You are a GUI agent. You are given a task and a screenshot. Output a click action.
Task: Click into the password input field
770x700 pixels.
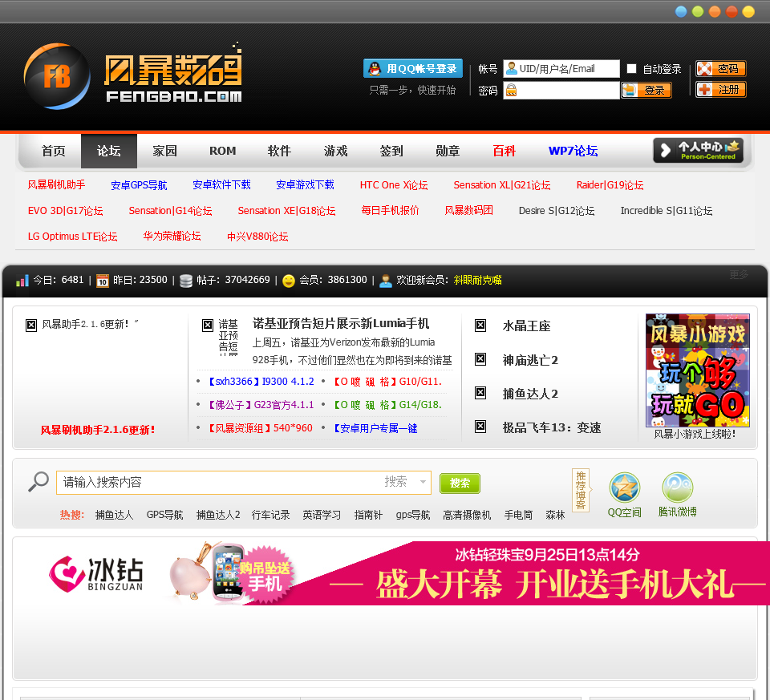[561, 91]
